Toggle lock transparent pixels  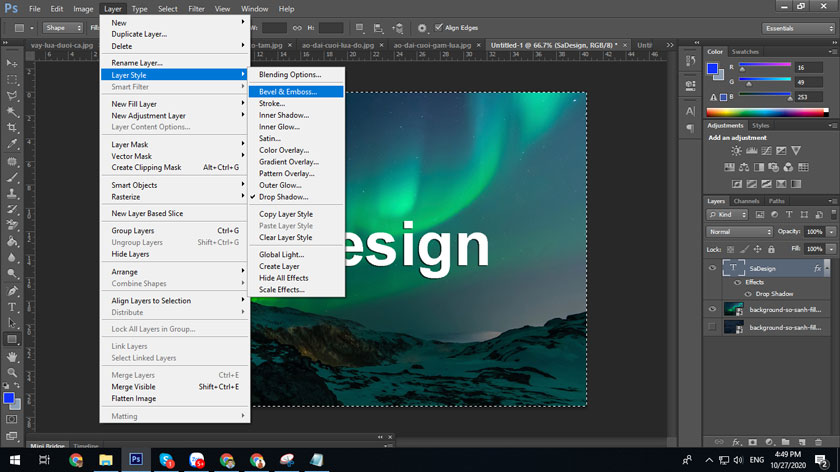click(x=730, y=249)
